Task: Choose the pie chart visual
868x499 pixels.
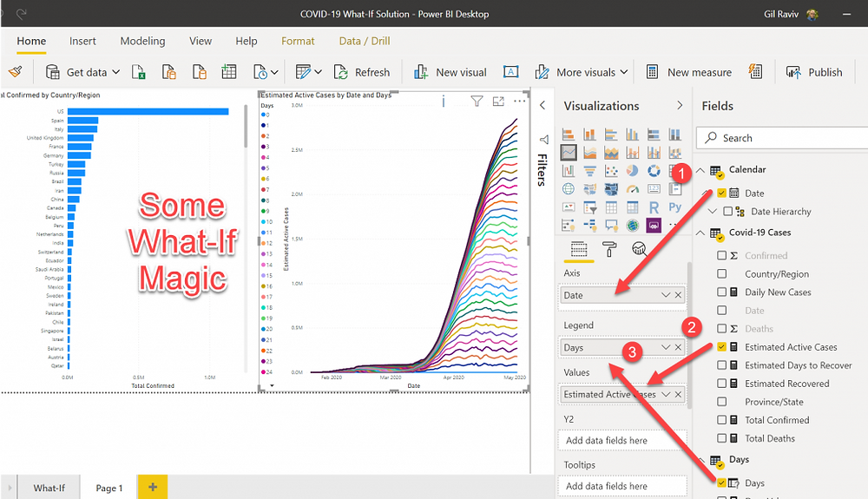Action: (x=632, y=171)
